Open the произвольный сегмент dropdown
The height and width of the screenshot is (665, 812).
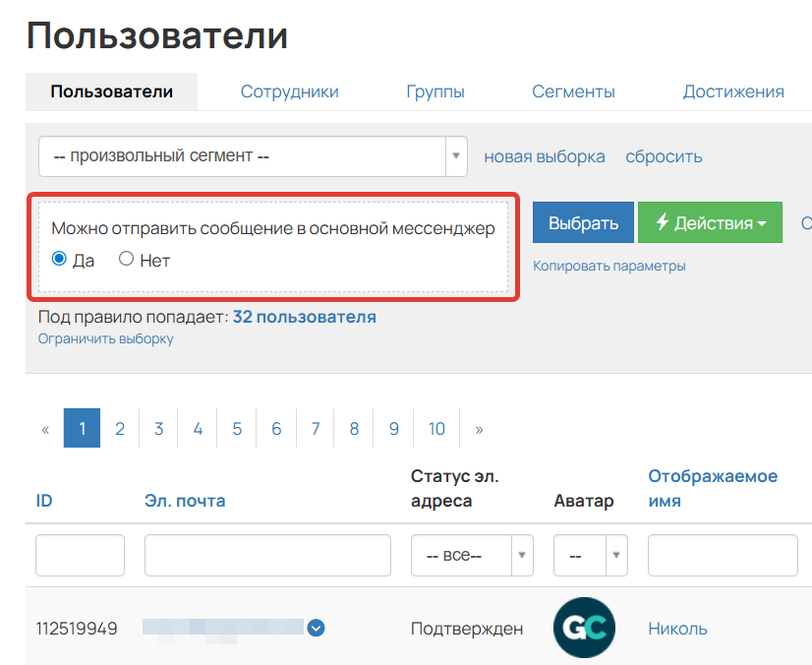(x=454, y=155)
